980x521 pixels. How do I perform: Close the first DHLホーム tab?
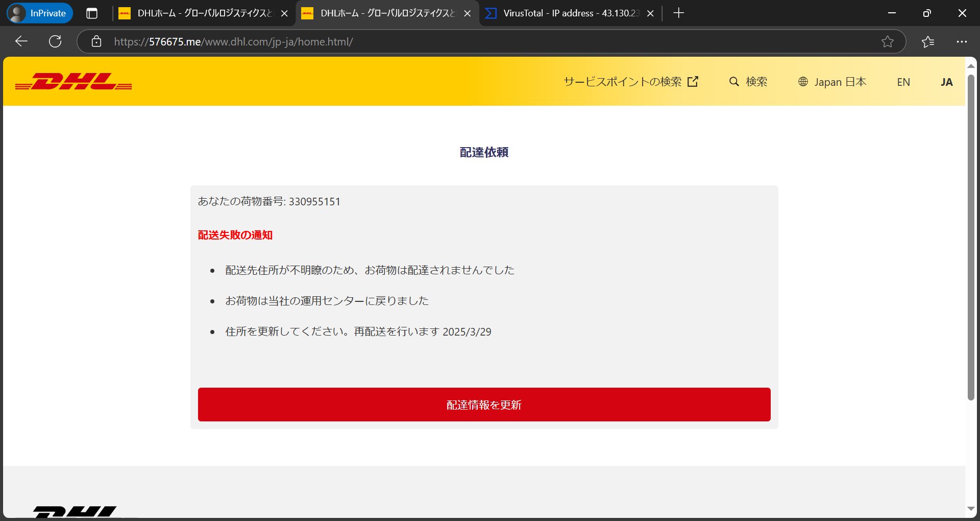[x=284, y=13]
